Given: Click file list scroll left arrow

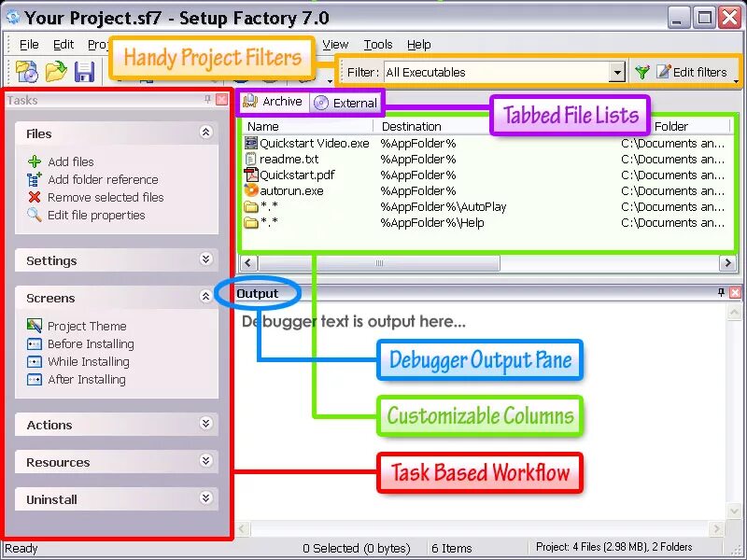Looking at the screenshot, I should point(248,263).
